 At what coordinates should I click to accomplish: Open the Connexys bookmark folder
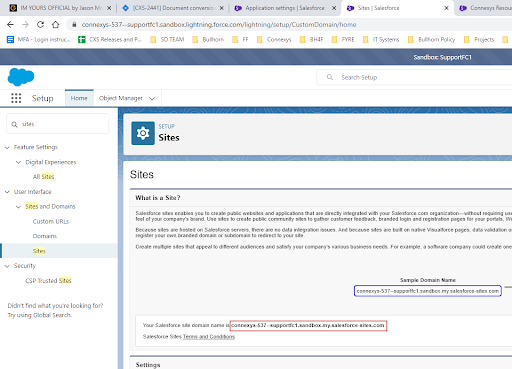274,39
